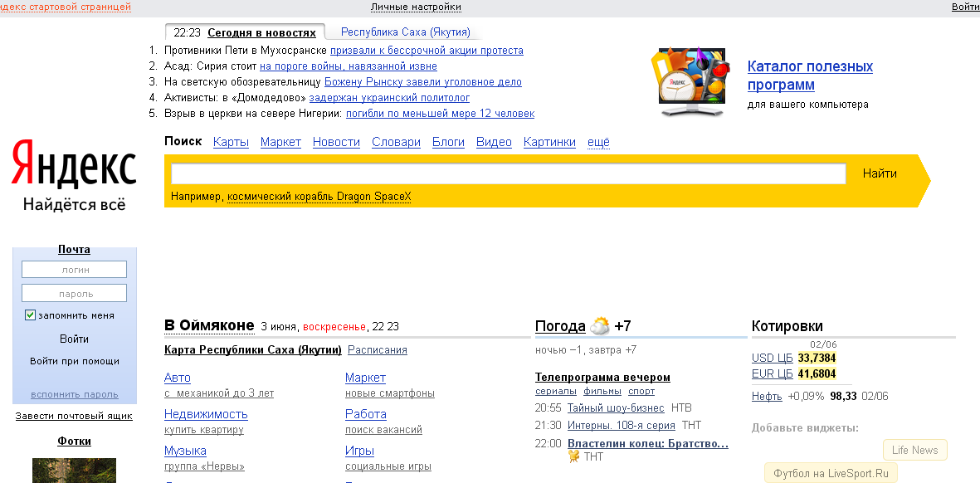Click the Войти button in mail panel
The height and width of the screenshot is (483, 980).
tap(75, 339)
